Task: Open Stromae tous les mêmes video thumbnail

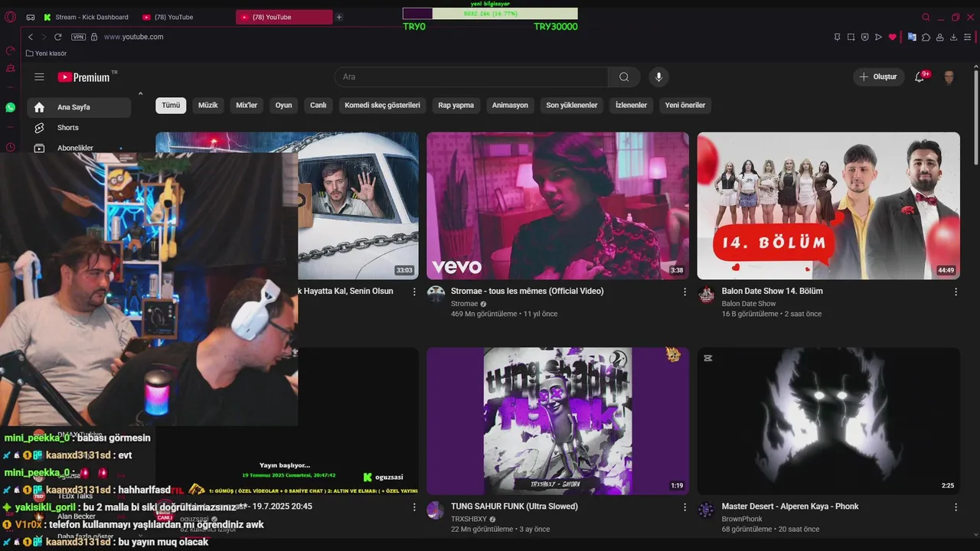Action: pos(557,206)
